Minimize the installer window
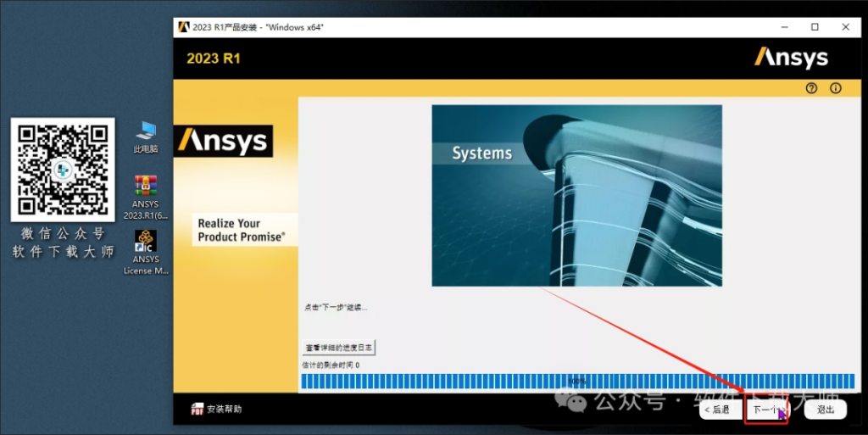Screen dimensions: 868x435 [784, 27]
